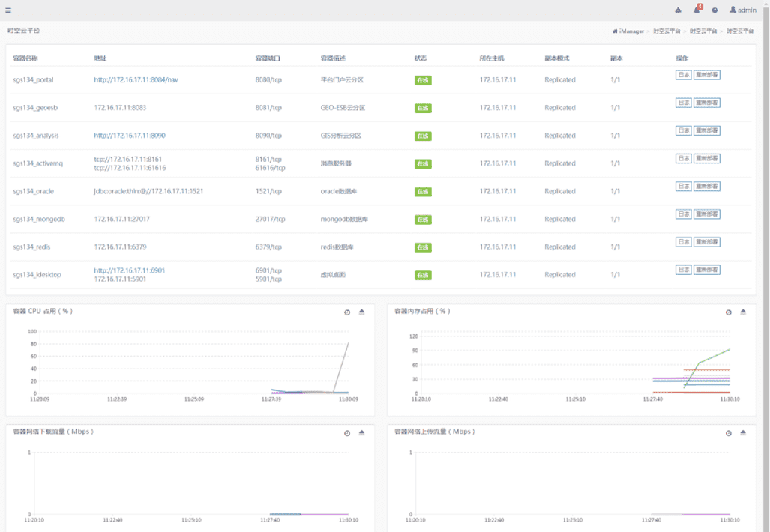
Task: Open the notifications bell icon
Action: [697, 10]
